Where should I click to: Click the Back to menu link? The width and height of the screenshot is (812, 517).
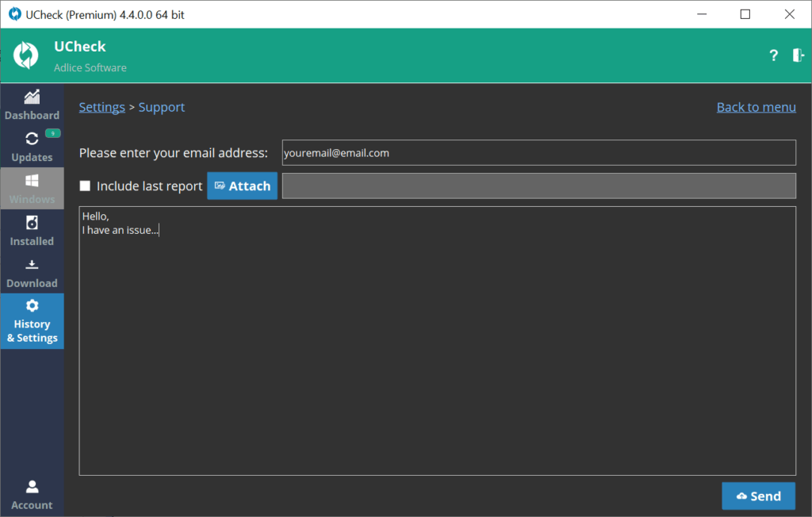(756, 107)
